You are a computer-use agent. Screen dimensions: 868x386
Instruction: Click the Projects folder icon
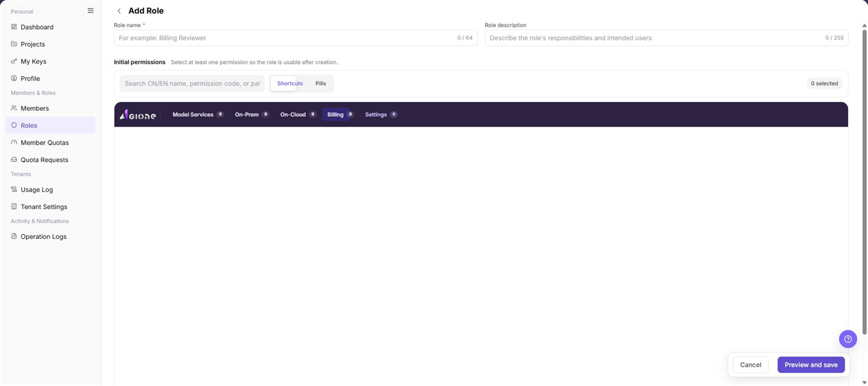(14, 44)
